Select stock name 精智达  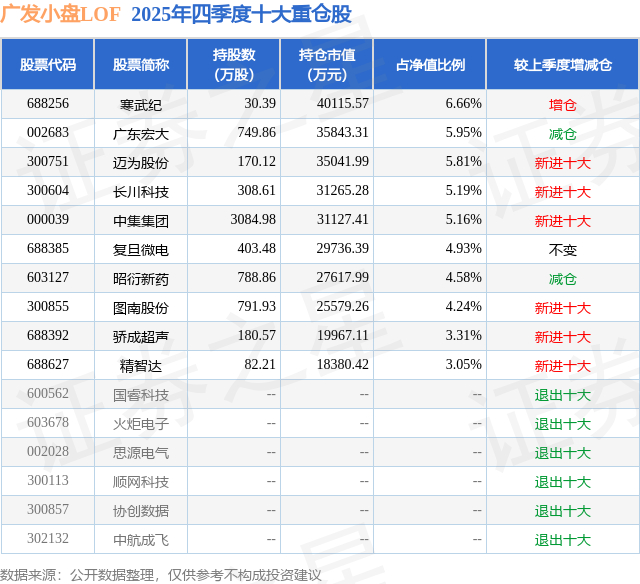(141, 366)
